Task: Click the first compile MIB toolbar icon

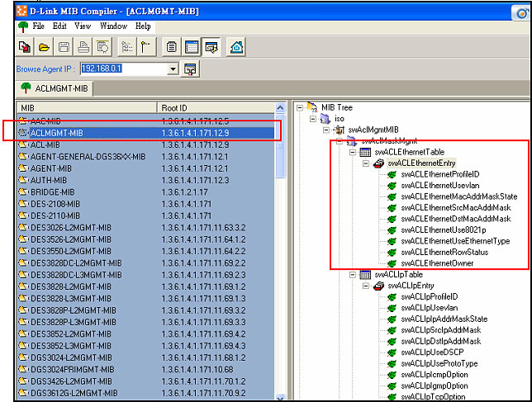Action: (x=24, y=47)
